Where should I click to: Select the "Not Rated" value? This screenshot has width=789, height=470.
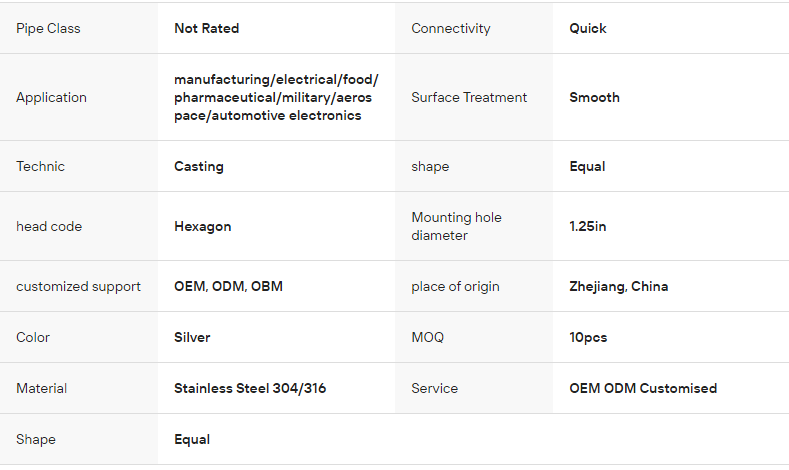click(x=206, y=28)
